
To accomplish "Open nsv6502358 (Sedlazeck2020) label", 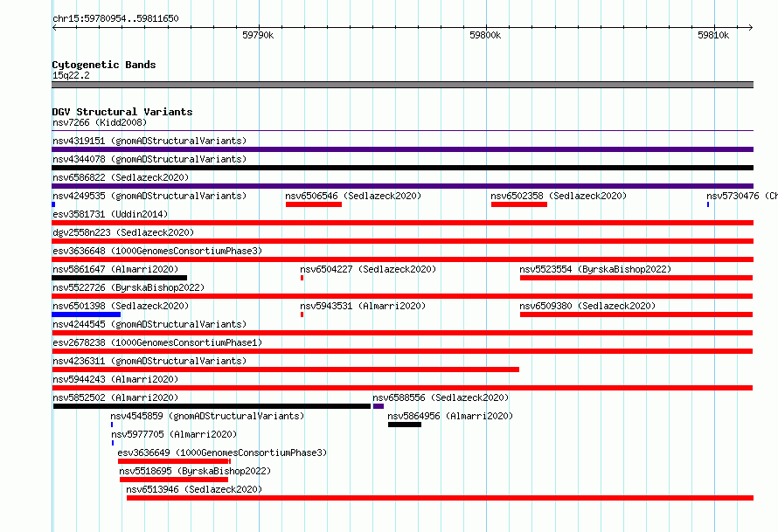I will pos(559,196).
